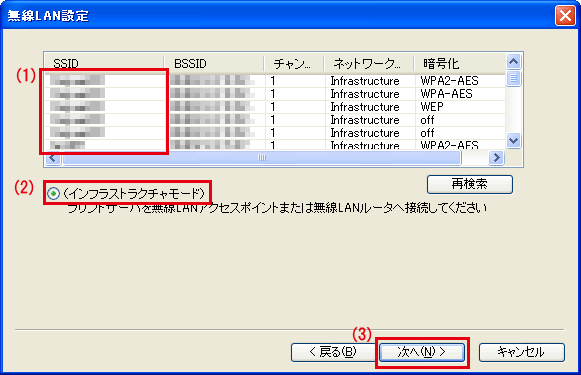Cancel the wizard with キャンセル button
Viewport: 581px width, 375px height.
pos(522,352)
